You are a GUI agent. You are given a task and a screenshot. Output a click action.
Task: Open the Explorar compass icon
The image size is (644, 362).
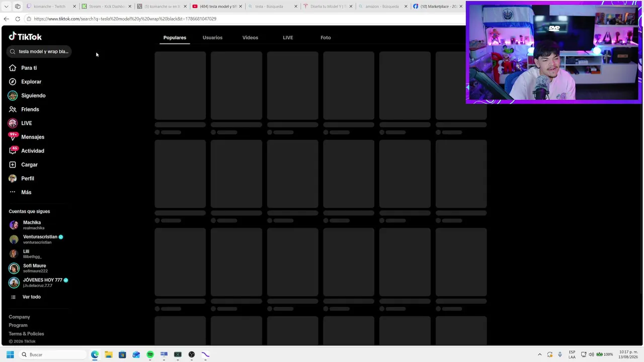point(13,81)
